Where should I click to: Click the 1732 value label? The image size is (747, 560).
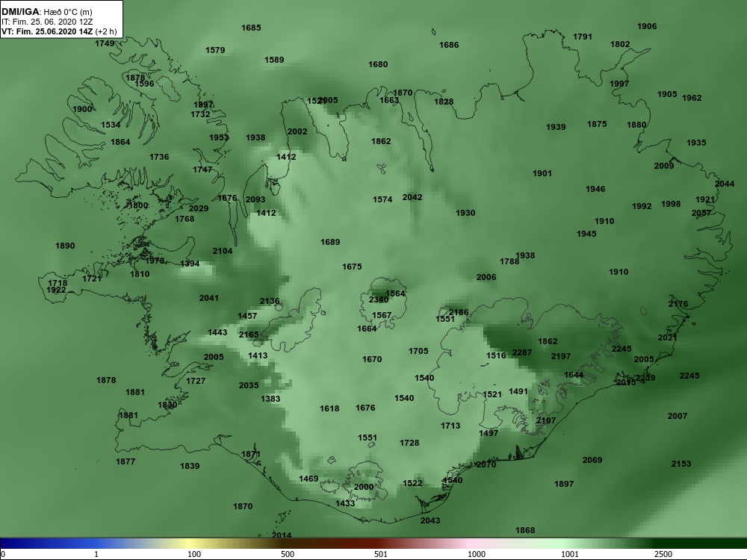(200, 114)
